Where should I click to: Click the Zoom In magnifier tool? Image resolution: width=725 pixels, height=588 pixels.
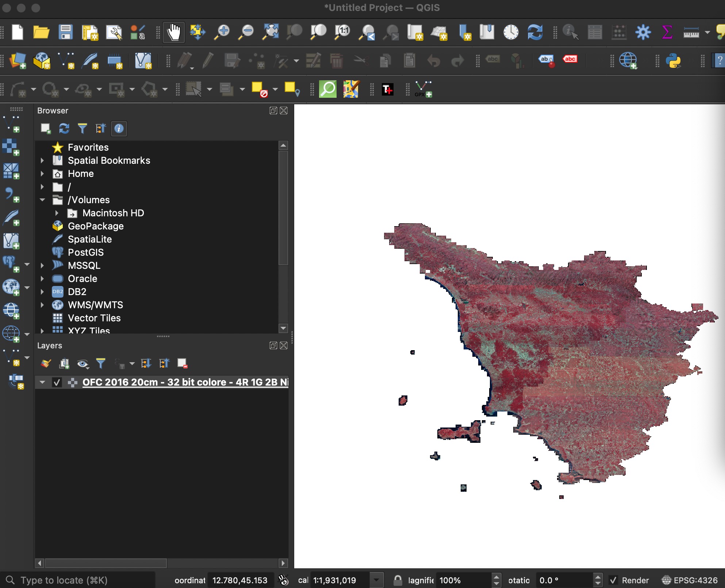[x=222, y=32]
